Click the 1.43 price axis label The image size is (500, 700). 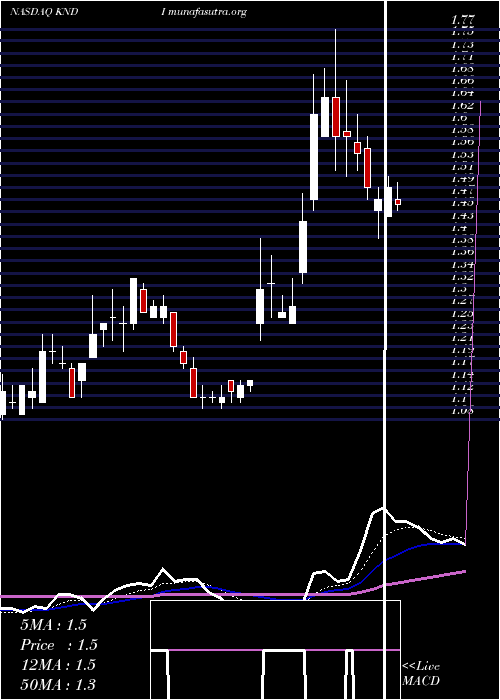click(462, 215)
